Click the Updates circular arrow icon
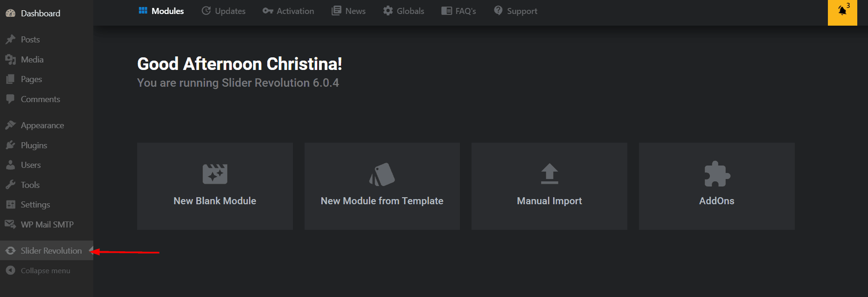Image resolution: width=868 pixels, height=297 pixels. (206, 11)
